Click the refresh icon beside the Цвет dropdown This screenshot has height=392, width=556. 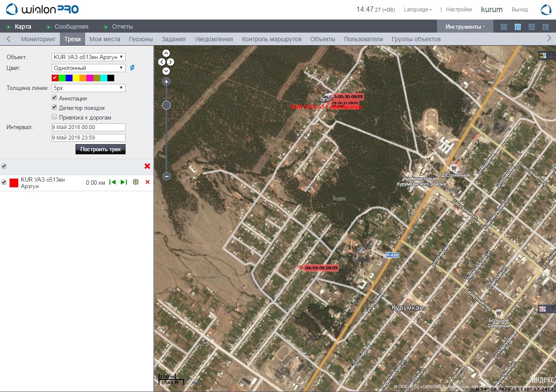click(x=132, y=68)
